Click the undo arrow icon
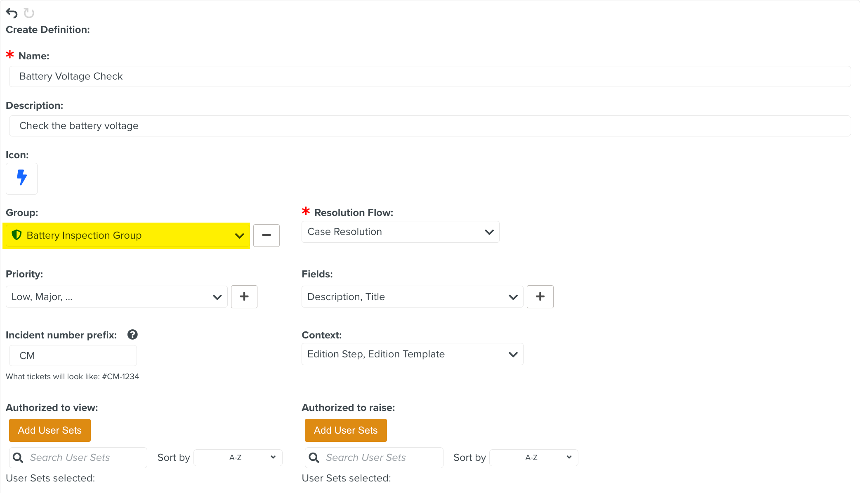Viewport: 868px width, 493px height. [x=12, y=13]
